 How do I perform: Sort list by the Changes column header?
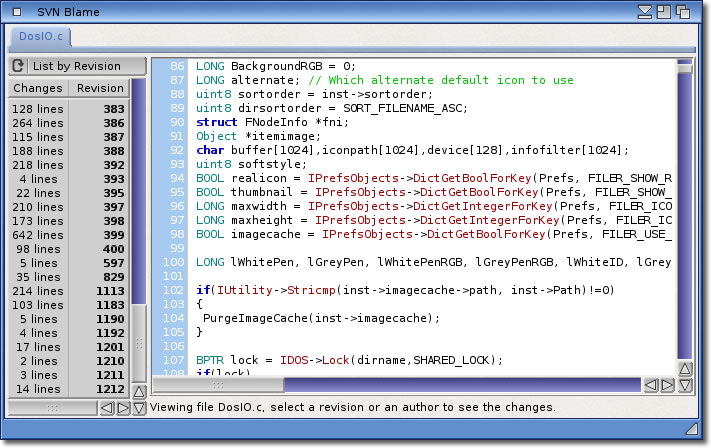(x=38, y=88)
